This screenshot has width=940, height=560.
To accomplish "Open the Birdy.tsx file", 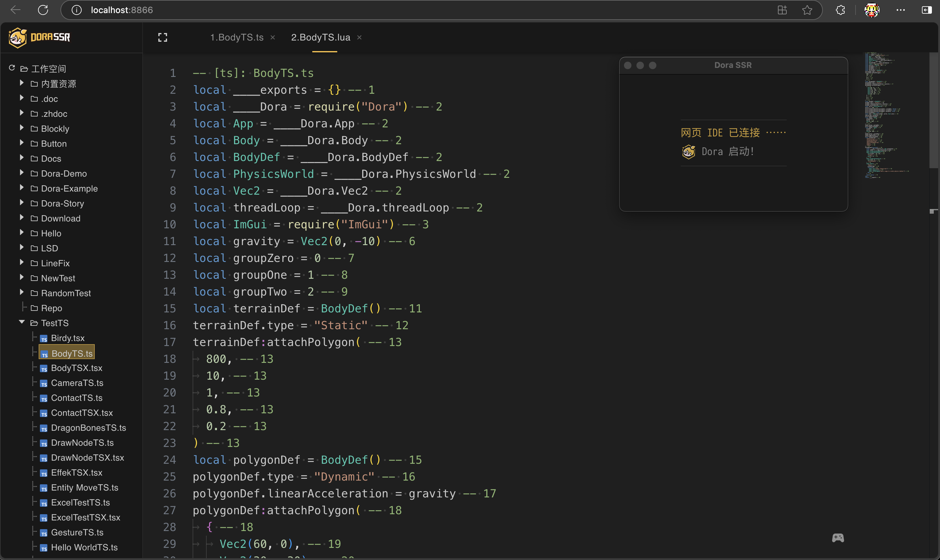I will pyautogui.click(x=68, y=338).
